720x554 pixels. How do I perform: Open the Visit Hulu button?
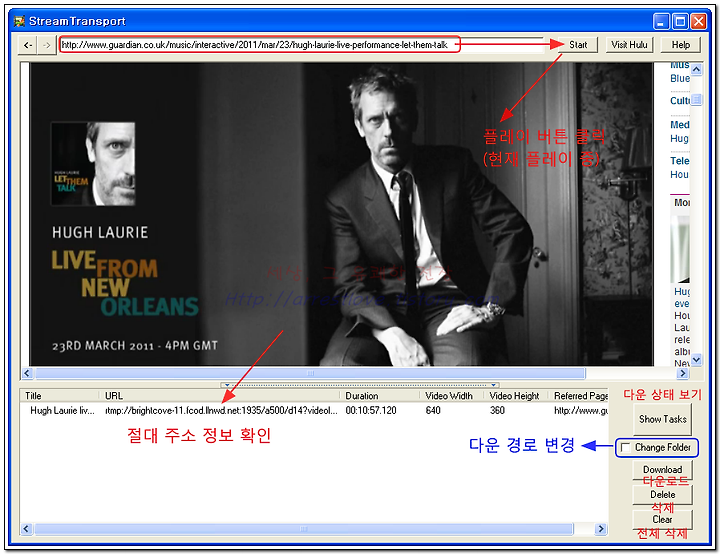[x=629, y=45]
